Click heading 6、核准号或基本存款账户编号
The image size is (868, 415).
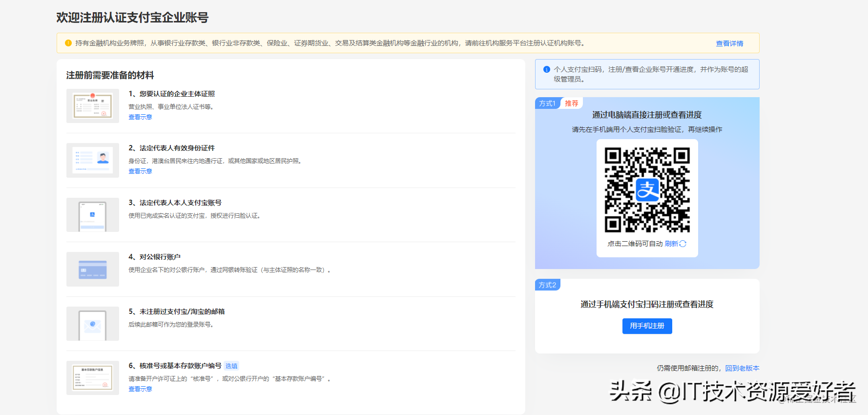(175, 366)
